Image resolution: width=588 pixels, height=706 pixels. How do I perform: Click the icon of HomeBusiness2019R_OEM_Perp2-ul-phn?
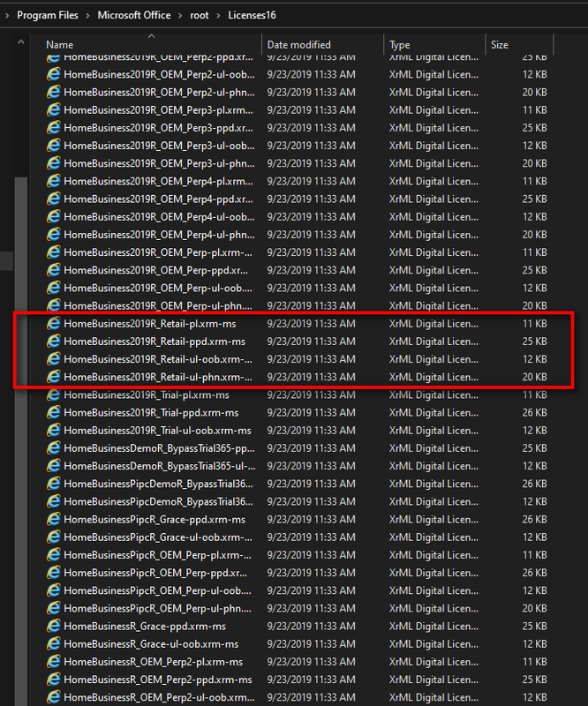[54, 93]
